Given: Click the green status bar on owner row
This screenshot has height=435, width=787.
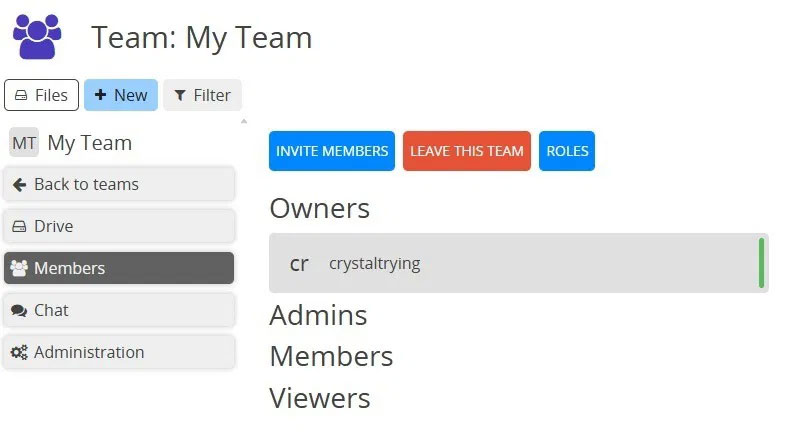Looking at the screenshot, I should tap(761, 263).
